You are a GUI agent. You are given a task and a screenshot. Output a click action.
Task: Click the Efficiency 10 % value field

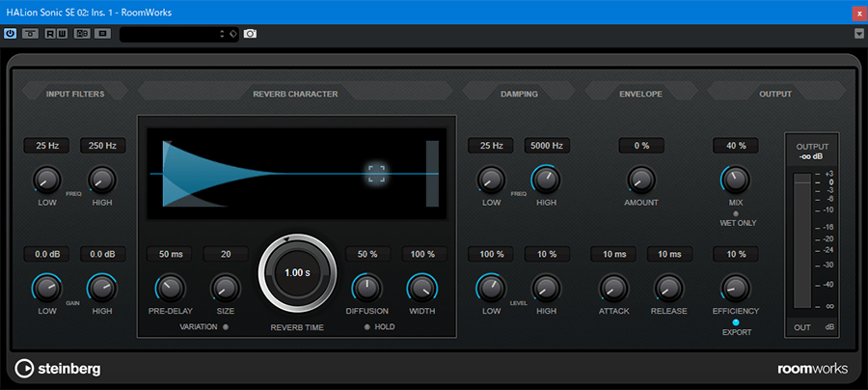coord(736,254)
